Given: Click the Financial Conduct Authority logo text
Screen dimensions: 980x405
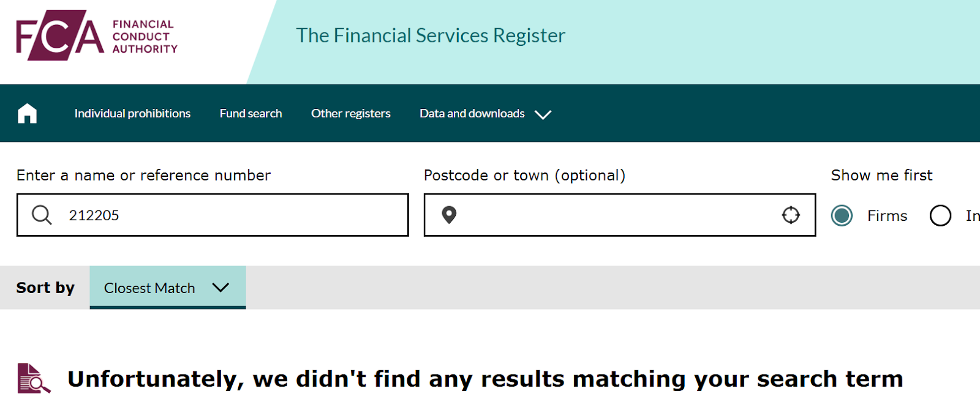Looking at the screenshot, I should point(145,36).
